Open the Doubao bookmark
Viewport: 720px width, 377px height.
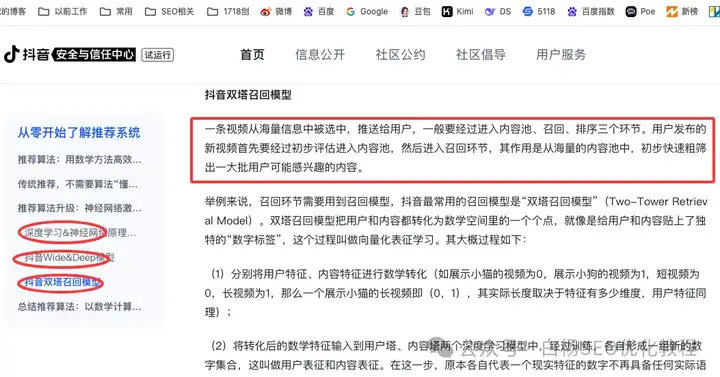[x=415, y=11]
